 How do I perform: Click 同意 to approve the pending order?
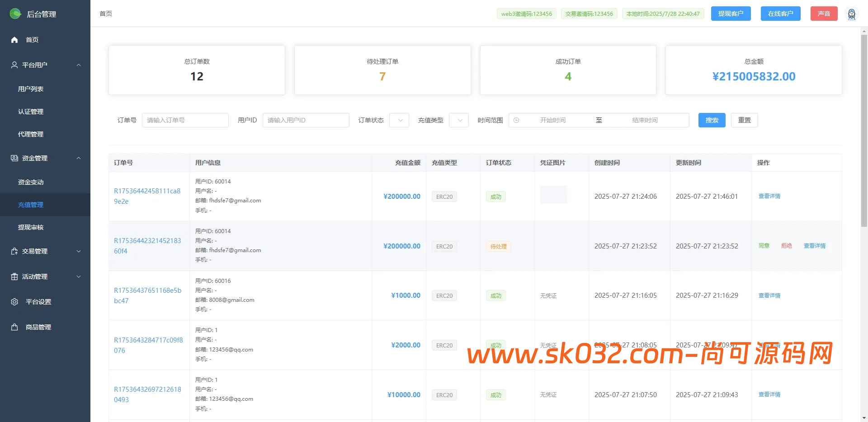pyautogui.click(x=764, y=246)
